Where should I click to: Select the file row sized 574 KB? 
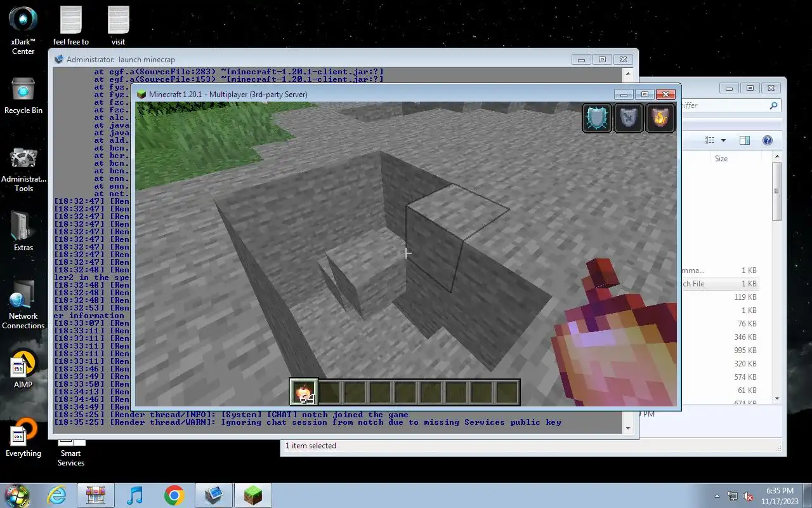pos(719,377)
